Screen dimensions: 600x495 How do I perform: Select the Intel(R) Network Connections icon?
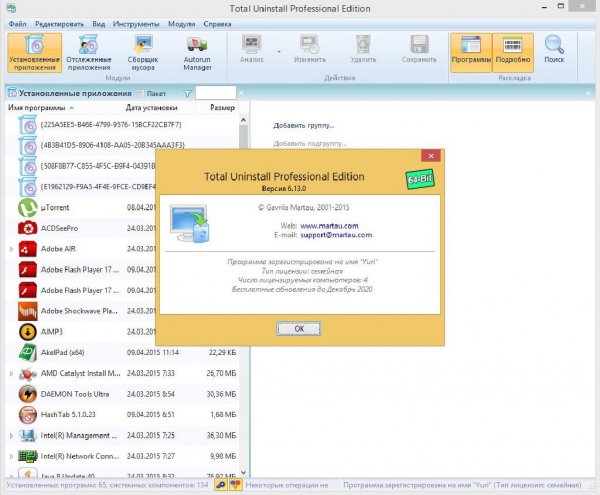(28, 456)
